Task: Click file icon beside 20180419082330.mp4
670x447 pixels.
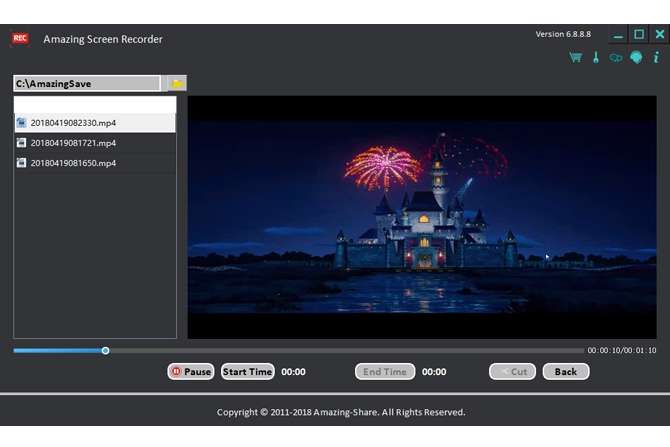Action: click(x=21, y=123)
